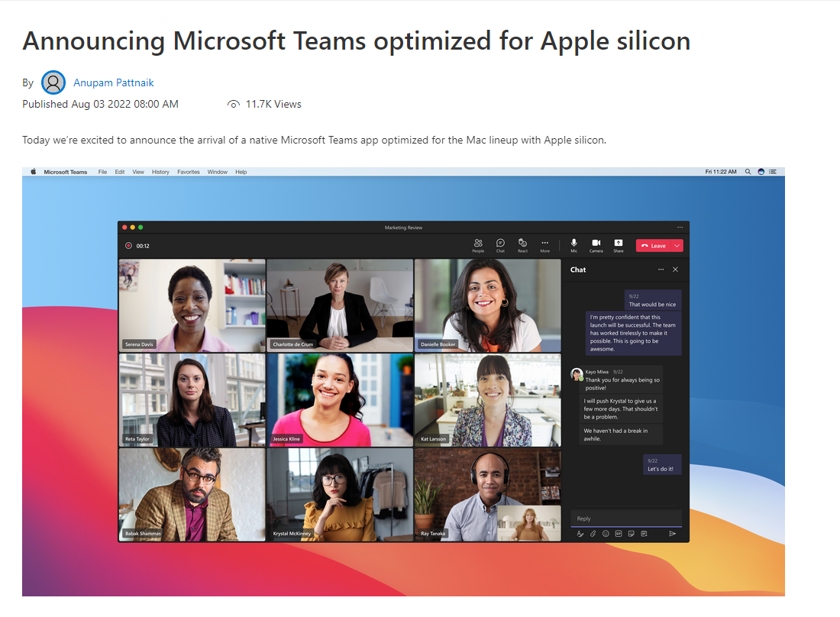Open the Favorites menu

189,172
